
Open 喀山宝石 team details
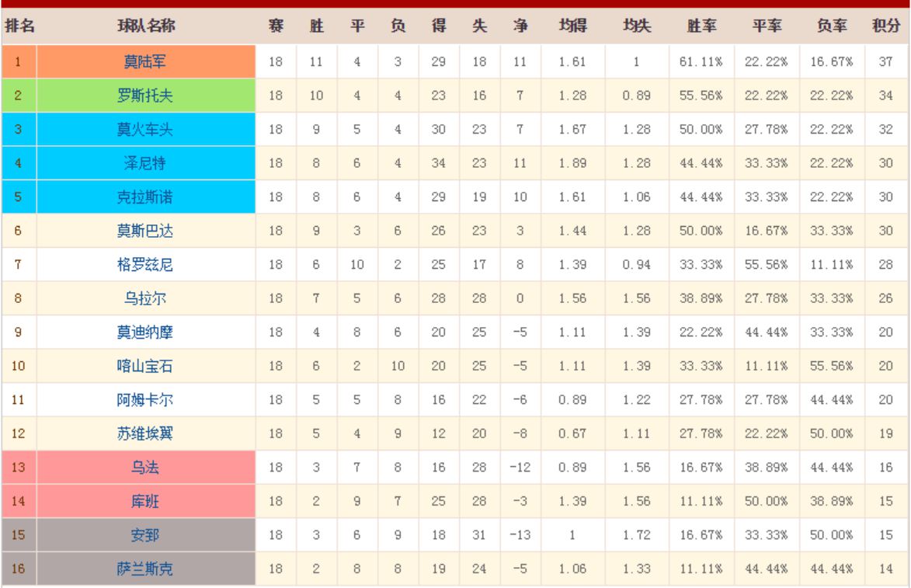(x=145, y=366)
